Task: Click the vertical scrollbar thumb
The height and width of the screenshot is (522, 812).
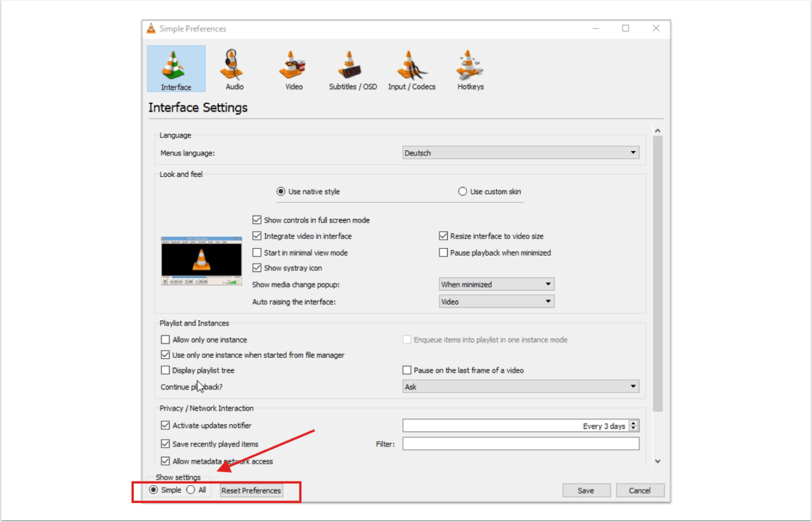Action: click(657, 274)
